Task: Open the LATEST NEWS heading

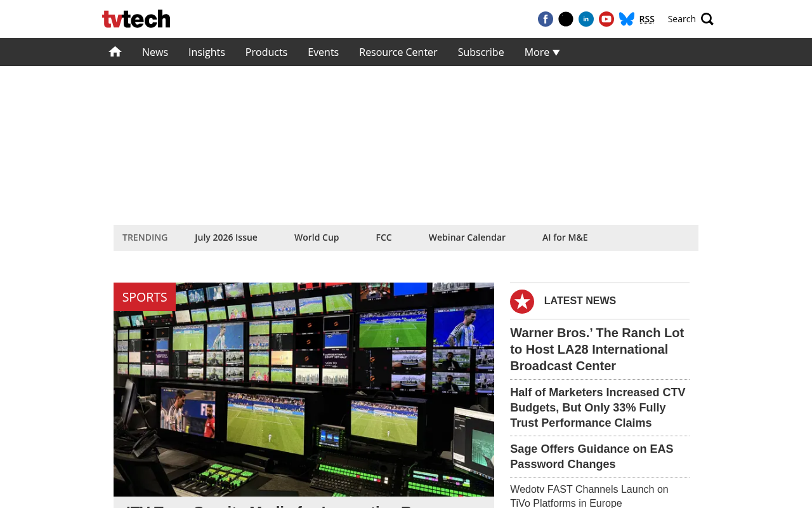Action: (x=580, y=301)
